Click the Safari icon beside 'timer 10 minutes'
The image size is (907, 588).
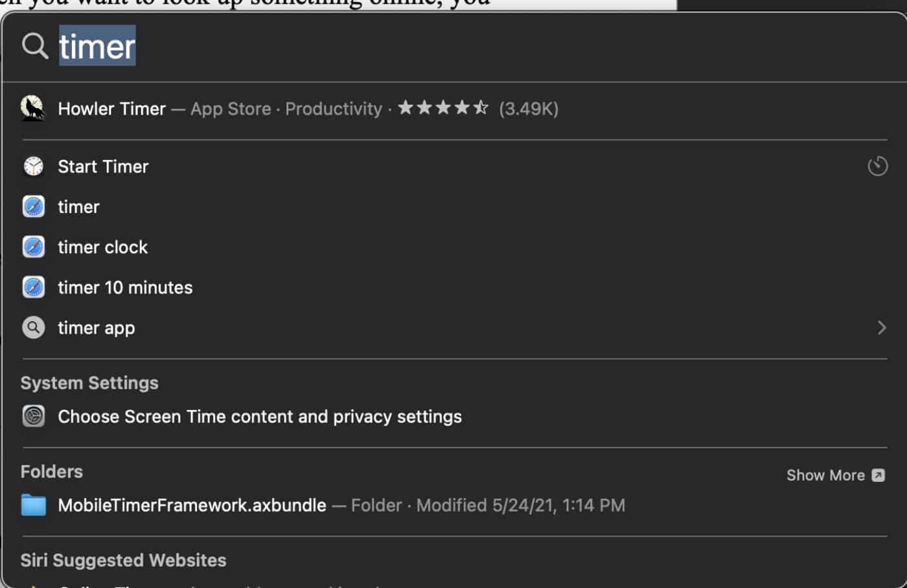point(33,287)
